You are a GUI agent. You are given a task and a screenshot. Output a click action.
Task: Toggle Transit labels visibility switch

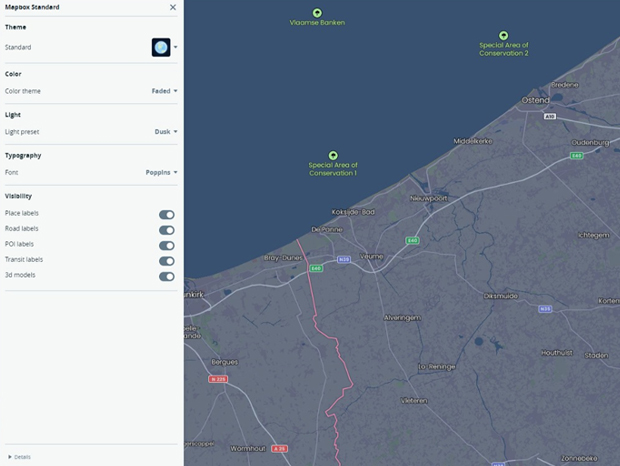(167, 261)
